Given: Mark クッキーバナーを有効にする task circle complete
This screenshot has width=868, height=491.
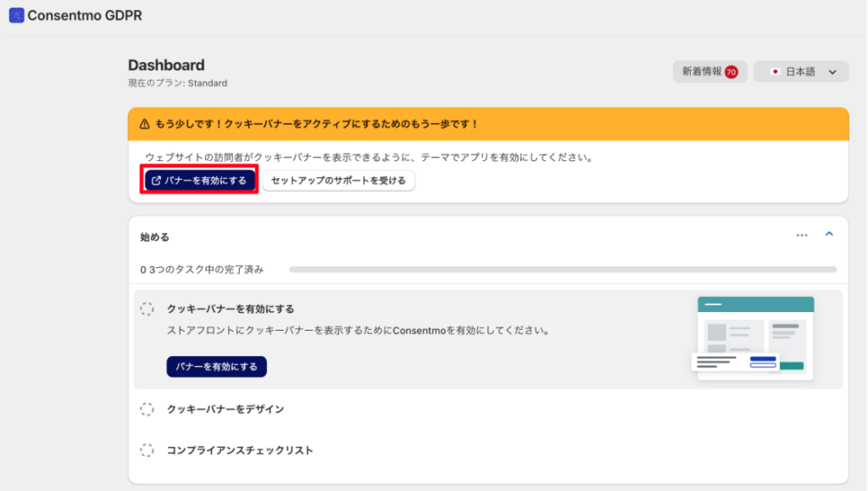Looking at the screenshot, I should coord(147,309).
